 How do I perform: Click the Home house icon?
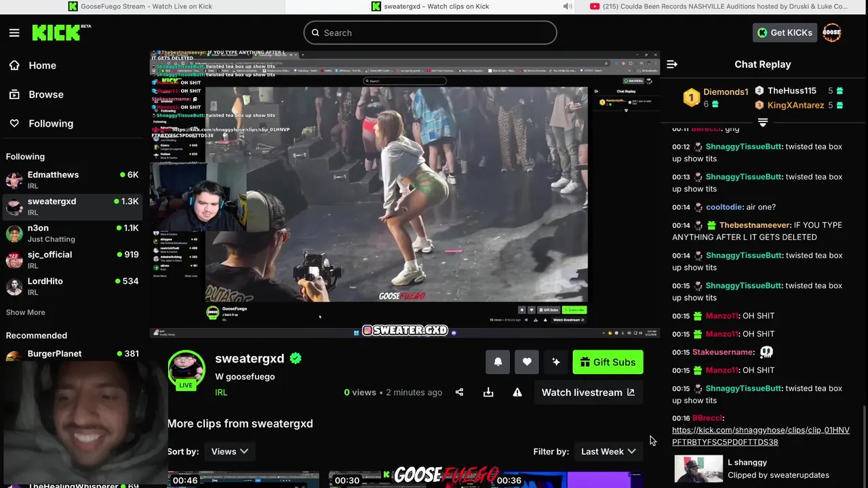coord(14,65)
